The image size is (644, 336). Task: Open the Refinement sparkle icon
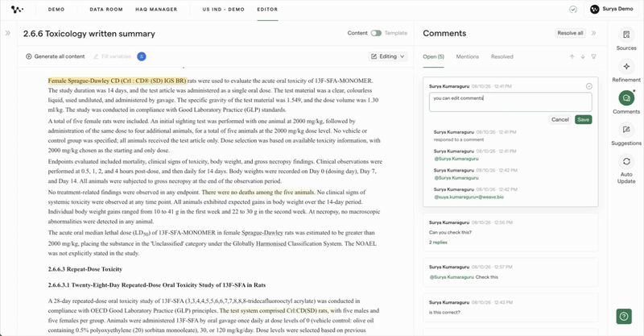(626, 66)
